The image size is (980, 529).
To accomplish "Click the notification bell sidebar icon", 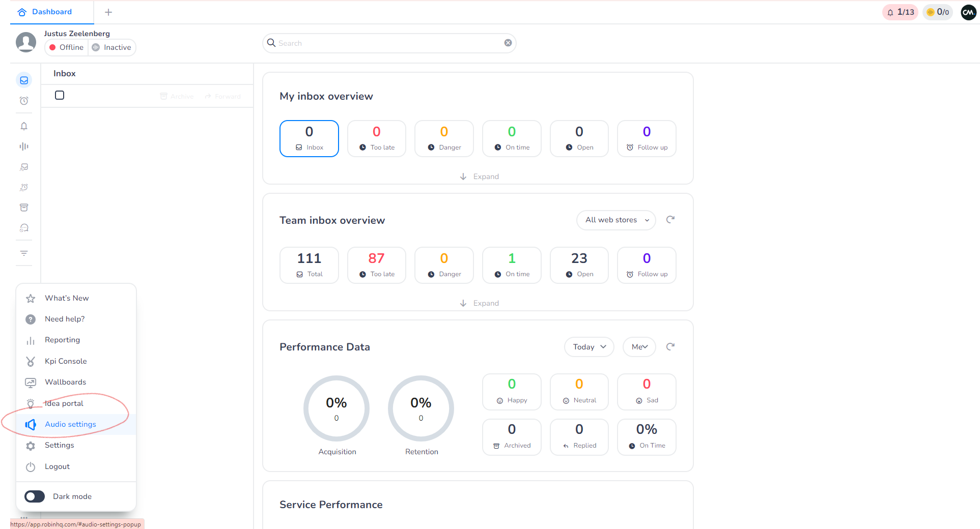I will tap(24, 126).
